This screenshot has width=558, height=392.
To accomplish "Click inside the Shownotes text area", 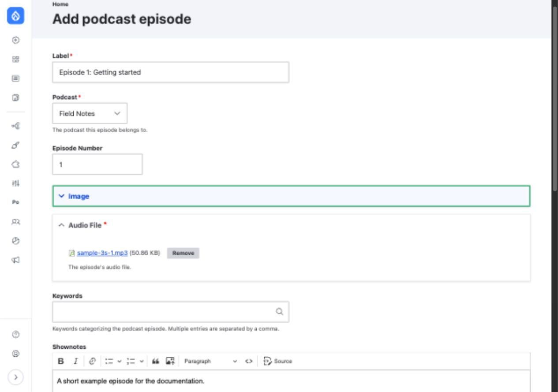I will click(291, 381).
